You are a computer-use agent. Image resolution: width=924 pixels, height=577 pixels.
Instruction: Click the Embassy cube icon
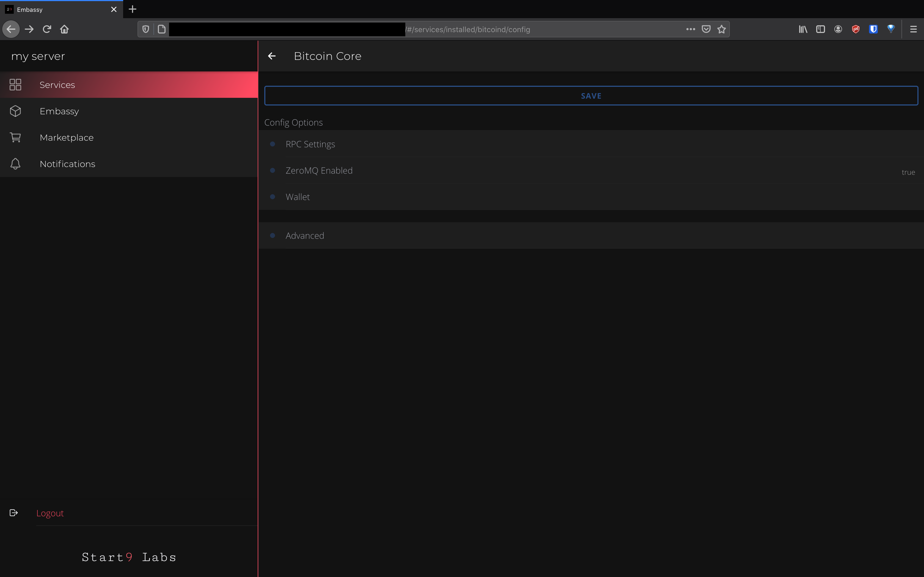coord(15,111)
